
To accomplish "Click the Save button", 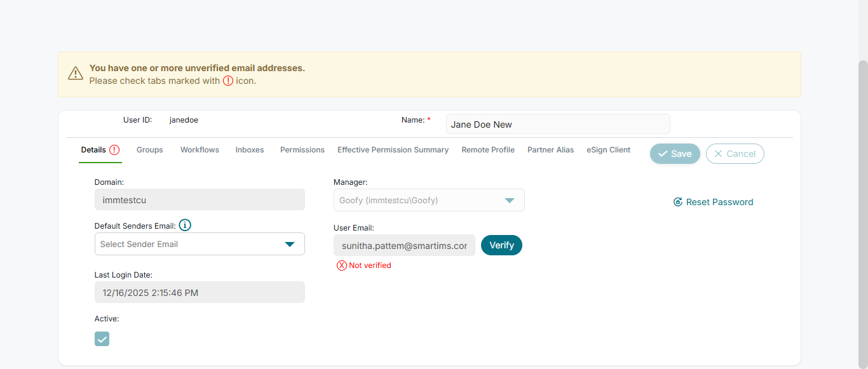I will [x=674, y=154].
